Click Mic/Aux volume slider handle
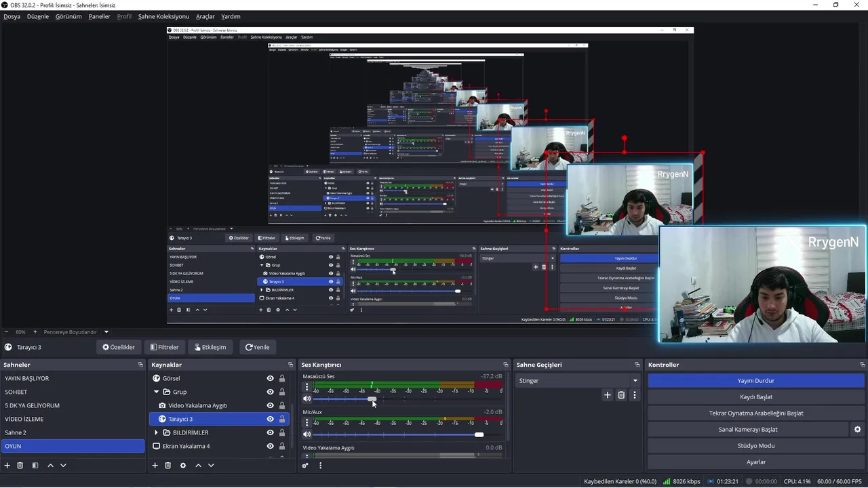This screenshot has width=868, height=488. 479,434
